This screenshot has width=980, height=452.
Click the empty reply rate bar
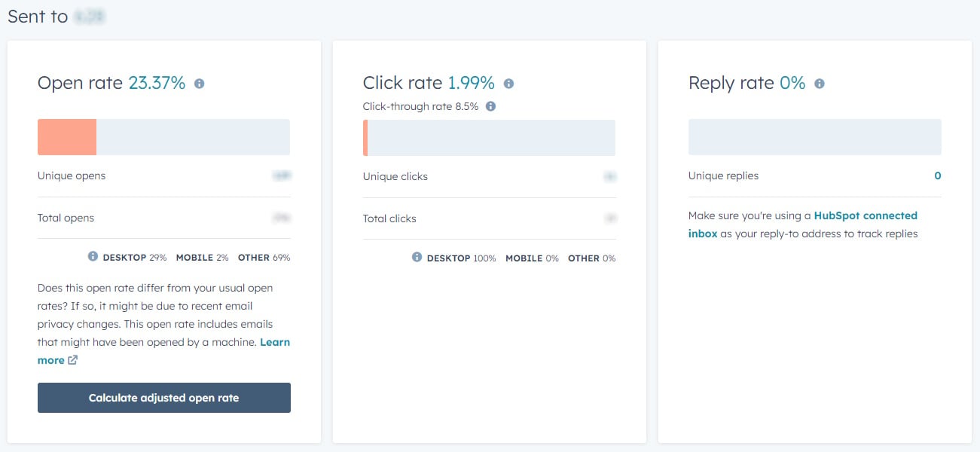(815, 137)
